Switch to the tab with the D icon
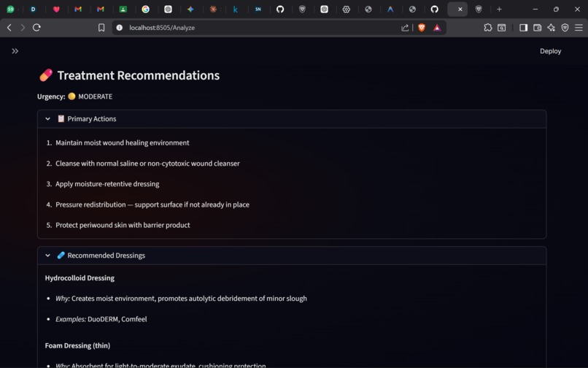 click(34, 9)
